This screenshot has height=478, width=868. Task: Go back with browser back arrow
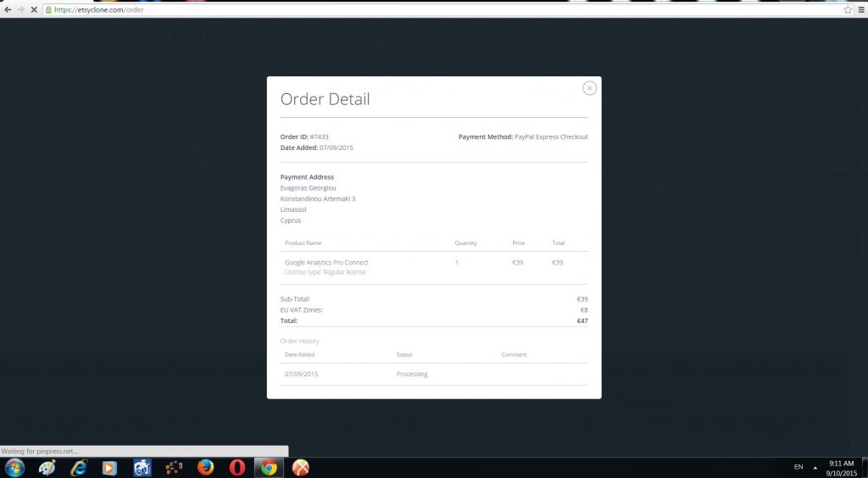pos(7,9)
